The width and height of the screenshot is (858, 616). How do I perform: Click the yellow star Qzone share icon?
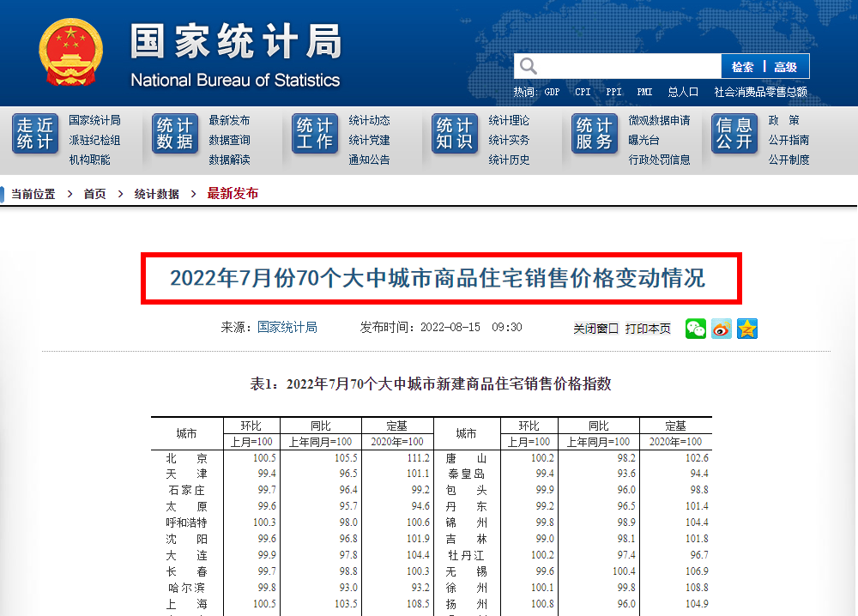click(x=747, y=329)
